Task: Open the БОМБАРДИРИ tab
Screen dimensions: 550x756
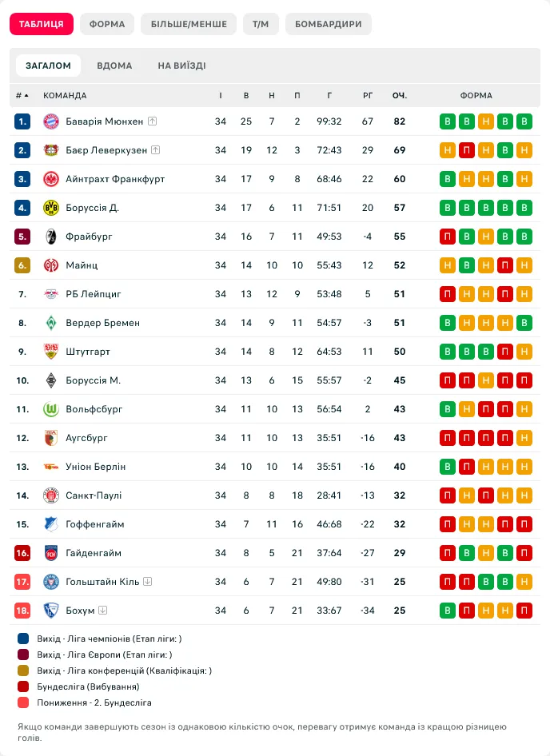Action: (328, 24)
